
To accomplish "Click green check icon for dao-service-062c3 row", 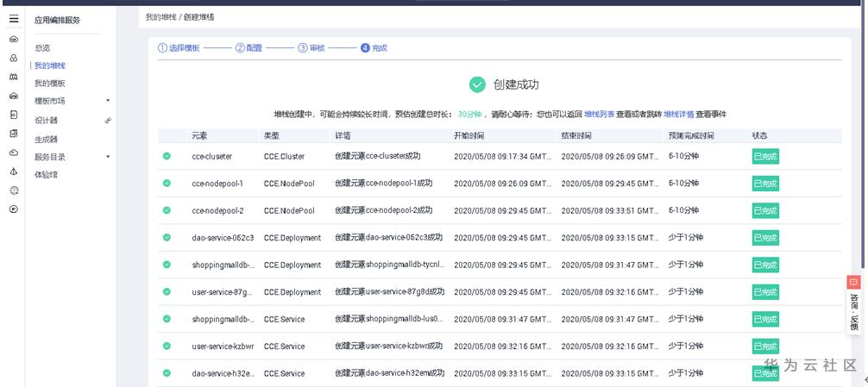I will (x=167, y=237).
